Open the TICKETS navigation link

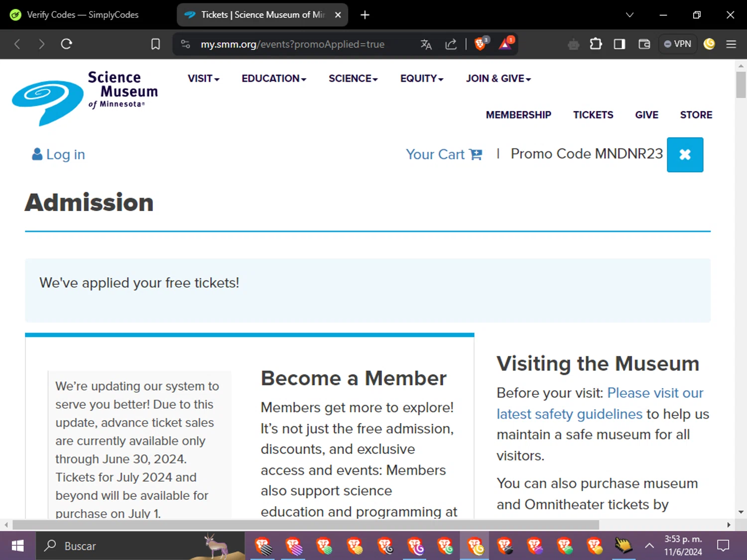coord(593,115)
